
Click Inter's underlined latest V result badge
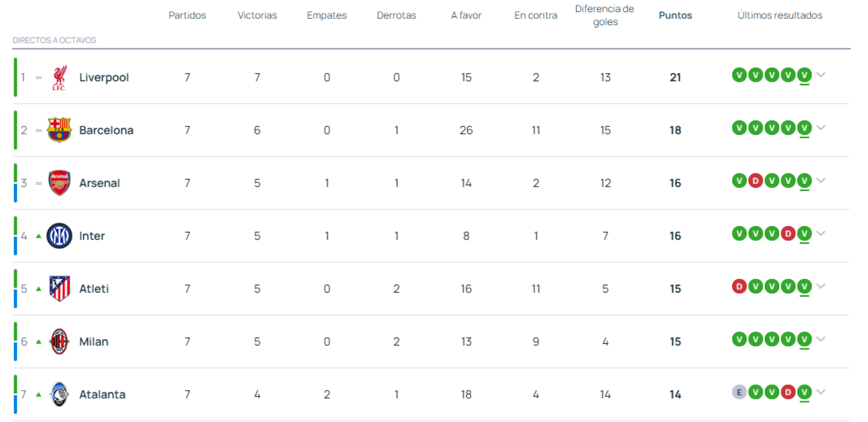804,234
